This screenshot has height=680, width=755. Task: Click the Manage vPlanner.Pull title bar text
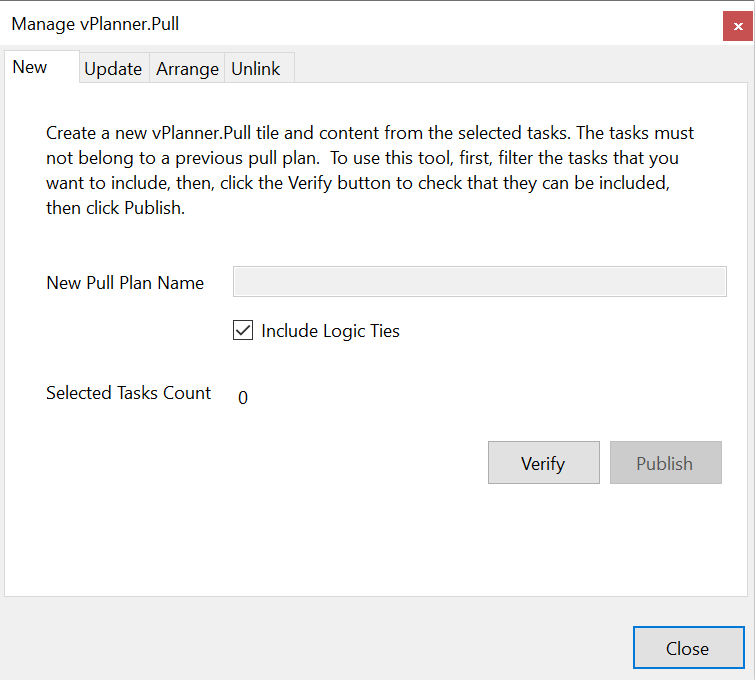coord(95,24)
